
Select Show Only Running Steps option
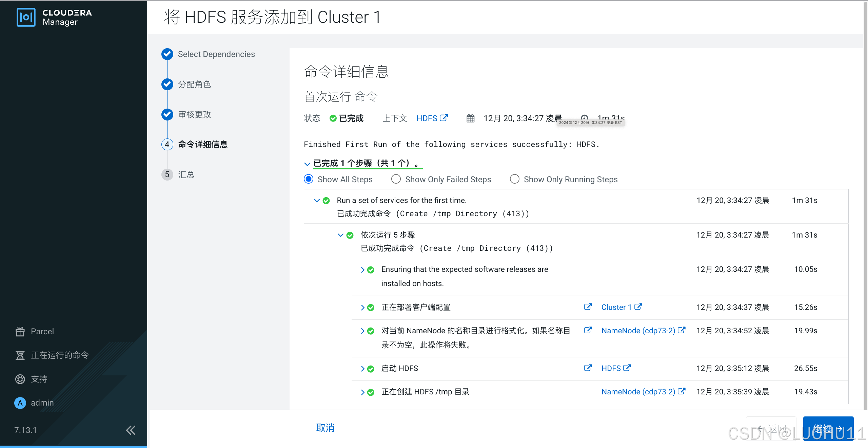click(514, 179)
